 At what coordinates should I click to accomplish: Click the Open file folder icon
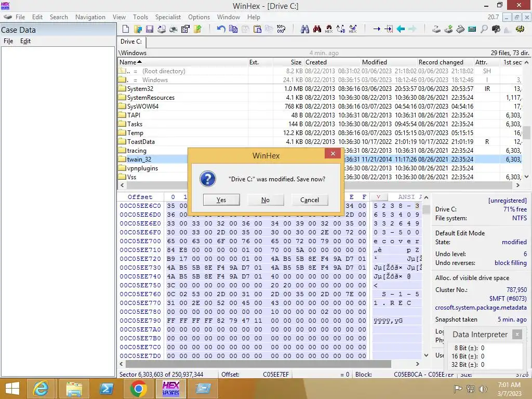(x=138, y=29)
